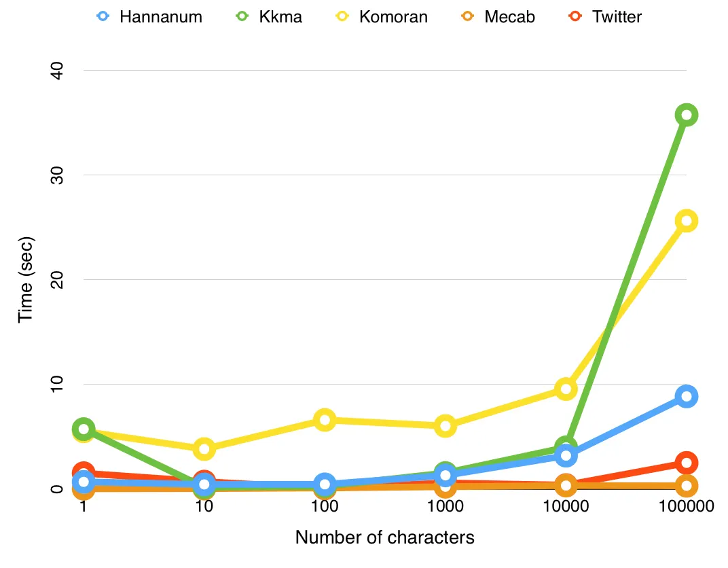The image size is (728, 568).
Task: Select Twitter data point at 100000 characters
Action: (686, 463)
